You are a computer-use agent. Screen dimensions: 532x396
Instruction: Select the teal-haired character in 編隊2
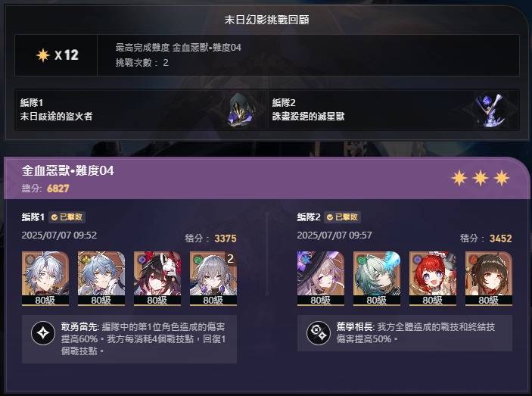(x=377, y=279)
